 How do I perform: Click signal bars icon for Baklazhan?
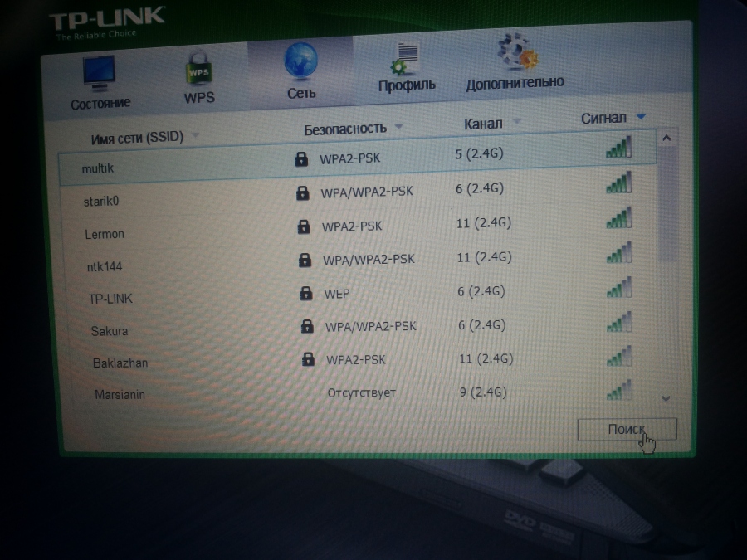click(619, 356)
